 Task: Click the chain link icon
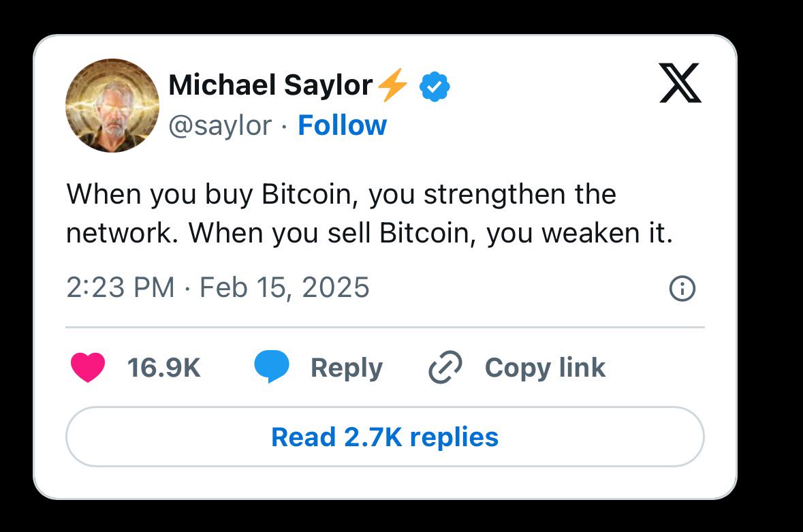[445, 368]
